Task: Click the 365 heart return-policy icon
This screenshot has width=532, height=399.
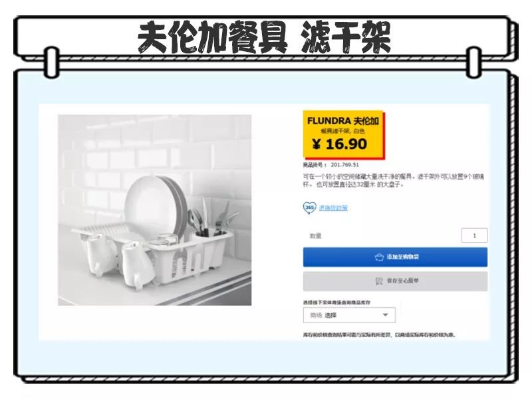Action: (309, 207)
